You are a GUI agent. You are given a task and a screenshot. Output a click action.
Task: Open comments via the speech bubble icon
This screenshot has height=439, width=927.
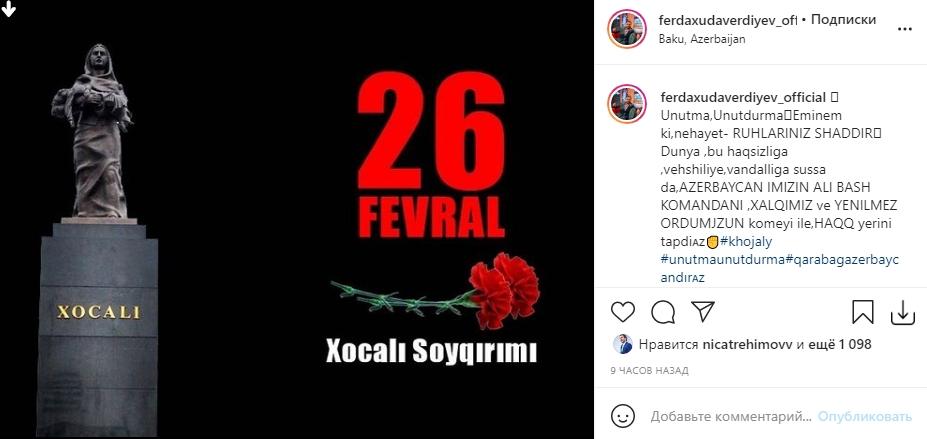(663, 312)
